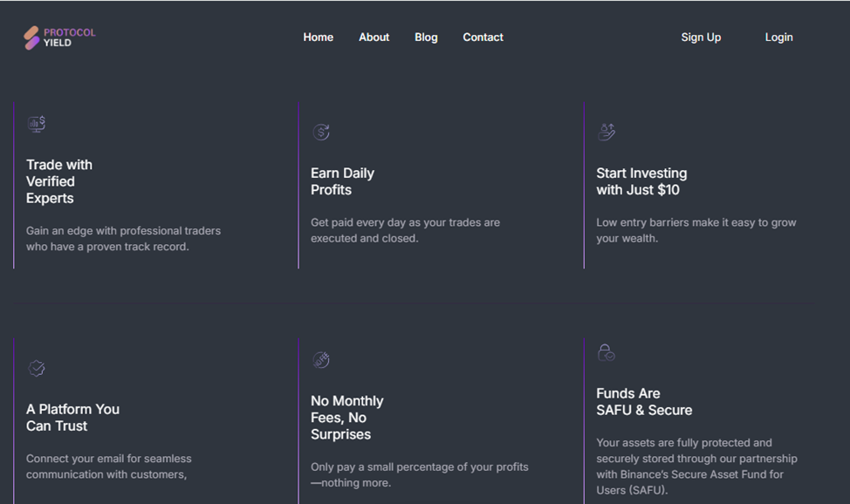The image size is (850, 504).
Task: Click the chart icon above Trade with Verified Experts
Action: (x=37, y=124)
